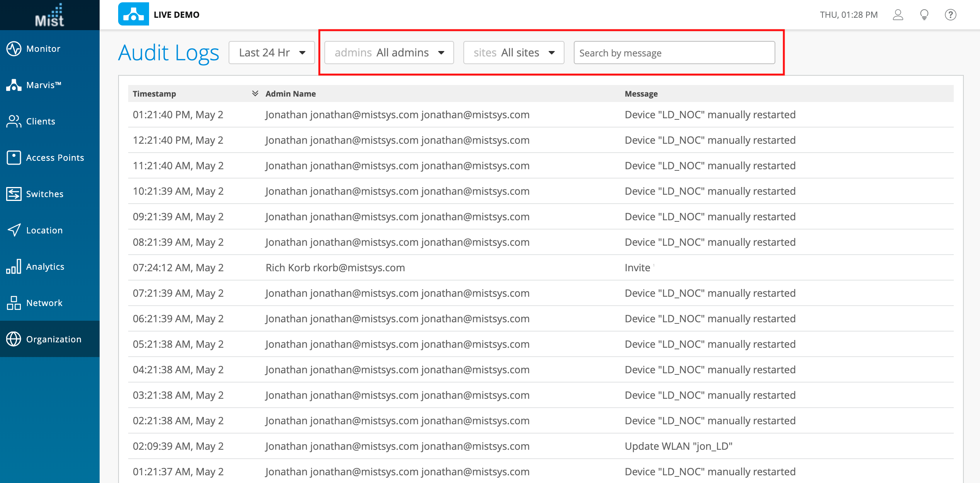Click the lightbulb ideas icon
980x483 pixels.
924,15
